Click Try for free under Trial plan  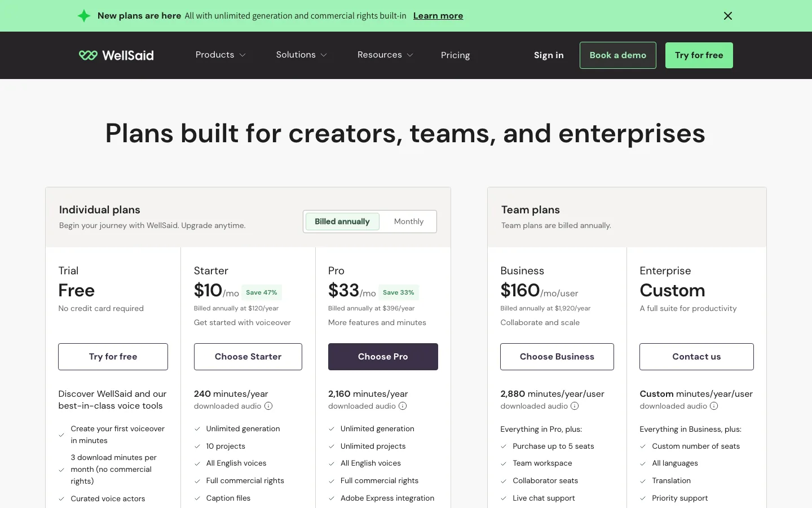click(113, 357)
